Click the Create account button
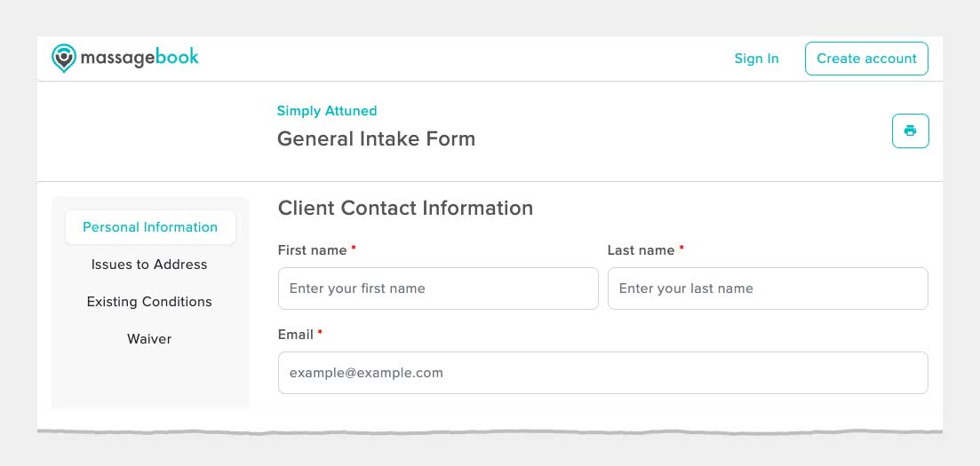 coord(866,59)
